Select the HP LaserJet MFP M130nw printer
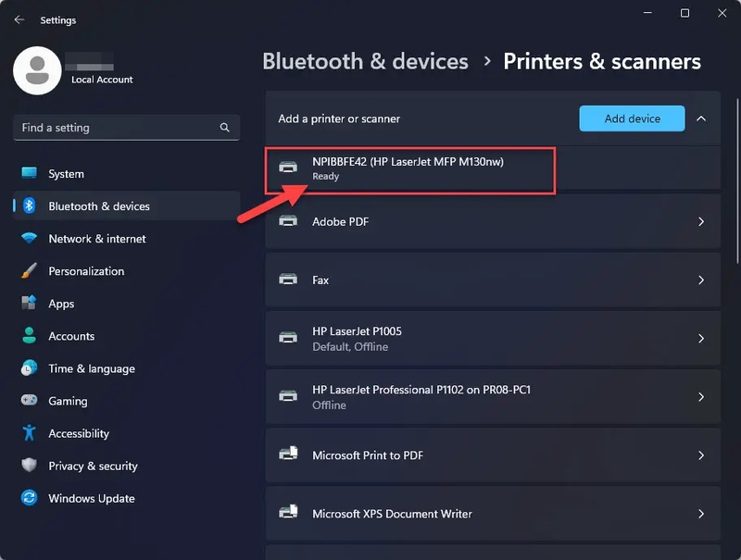The height and width of the screenshot is (560, 741). tap(408, 168)
